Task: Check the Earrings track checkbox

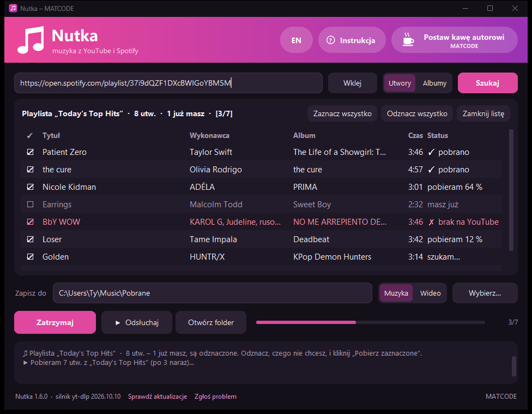Action: point(30,205)
